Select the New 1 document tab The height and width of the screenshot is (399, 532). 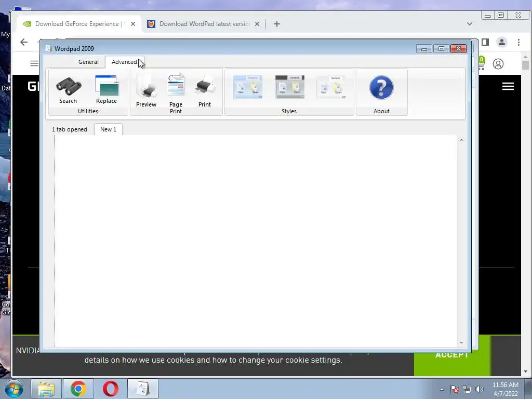click(x=108, y=129)
